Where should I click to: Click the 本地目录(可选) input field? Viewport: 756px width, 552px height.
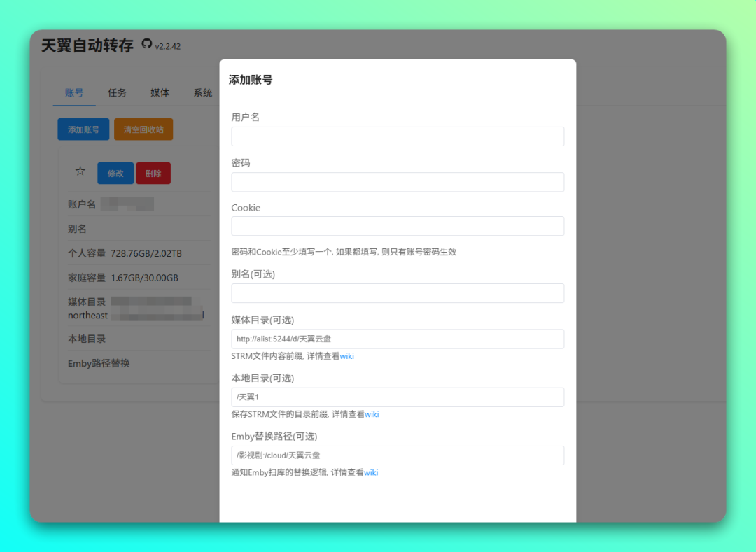pyautogui.click(x=398, y=397)
